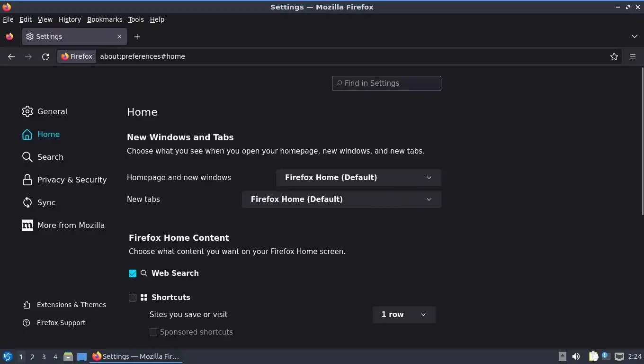This screenshot has width=644, height=364.
Task: Open the View menu
Action: pos(45,19)
